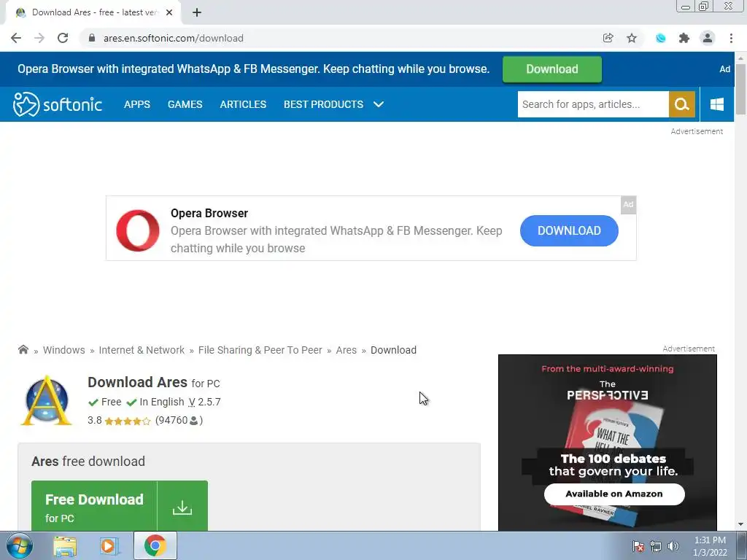Click the Chrome taskbar icon
This screenshot has height=560, width=747.
point(155,545)
